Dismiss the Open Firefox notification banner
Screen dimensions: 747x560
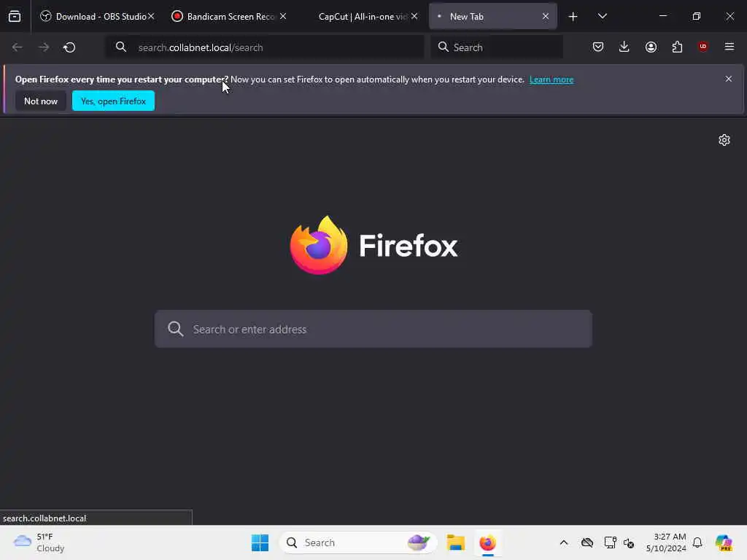click(x=729, y=79)
